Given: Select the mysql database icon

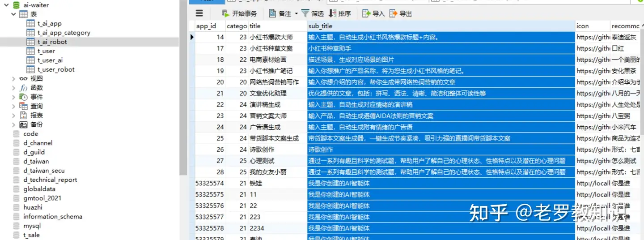Looking at the screenshot, I should (x=16, y=226).
